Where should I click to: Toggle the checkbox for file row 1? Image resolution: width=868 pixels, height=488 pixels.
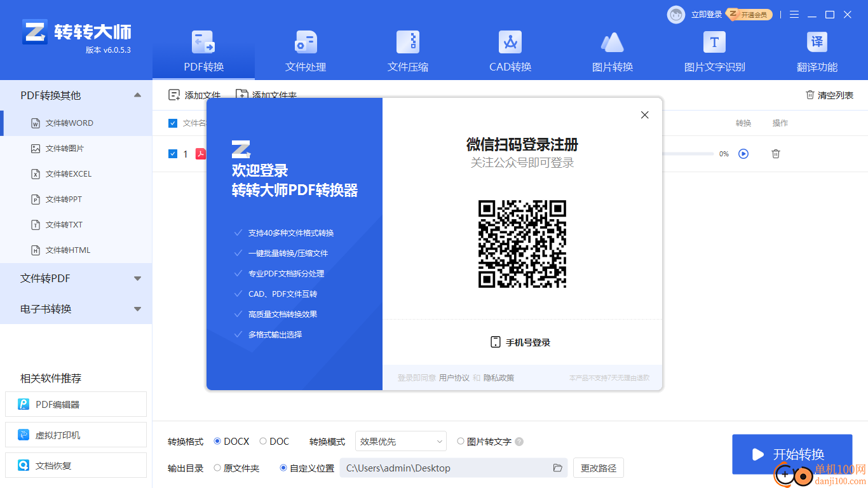(173, 154)
